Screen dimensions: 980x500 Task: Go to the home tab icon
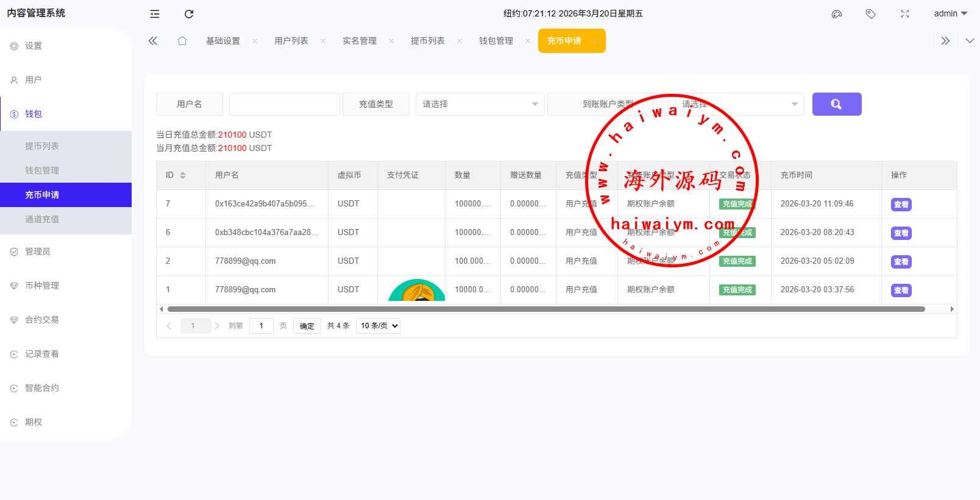(x=182, y=41)
